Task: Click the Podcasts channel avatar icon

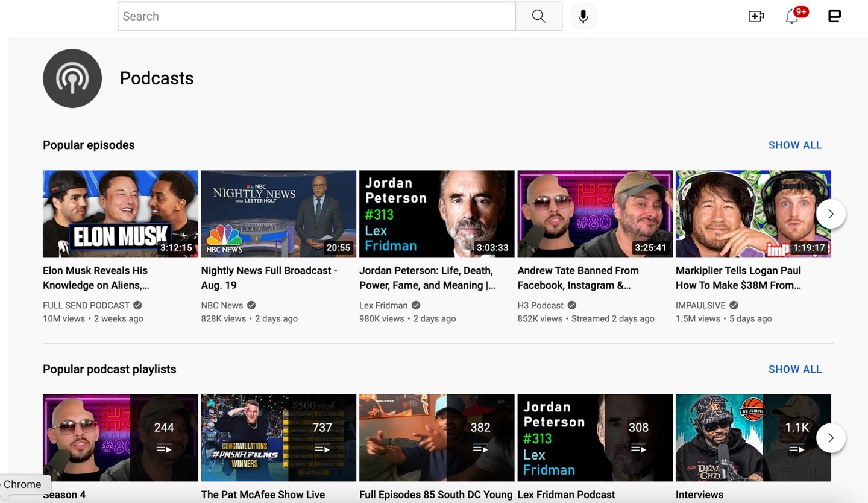Action: click(x=72, y=78)
